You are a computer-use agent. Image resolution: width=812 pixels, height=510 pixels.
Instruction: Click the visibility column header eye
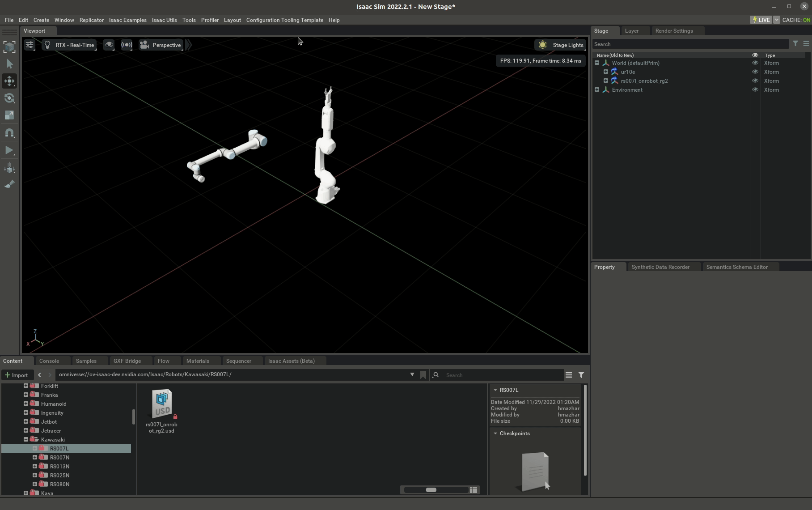[755, 55]
